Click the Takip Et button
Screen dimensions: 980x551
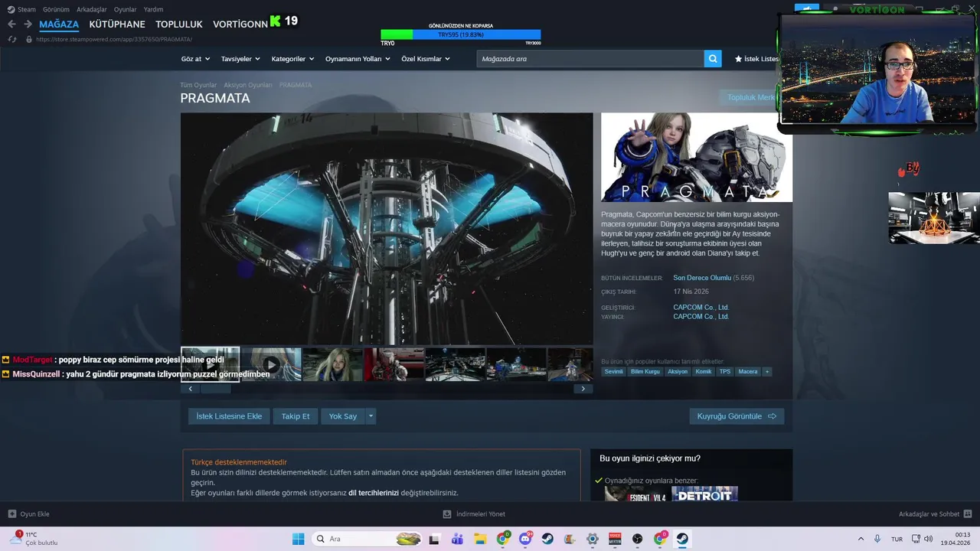pos(296,416)
